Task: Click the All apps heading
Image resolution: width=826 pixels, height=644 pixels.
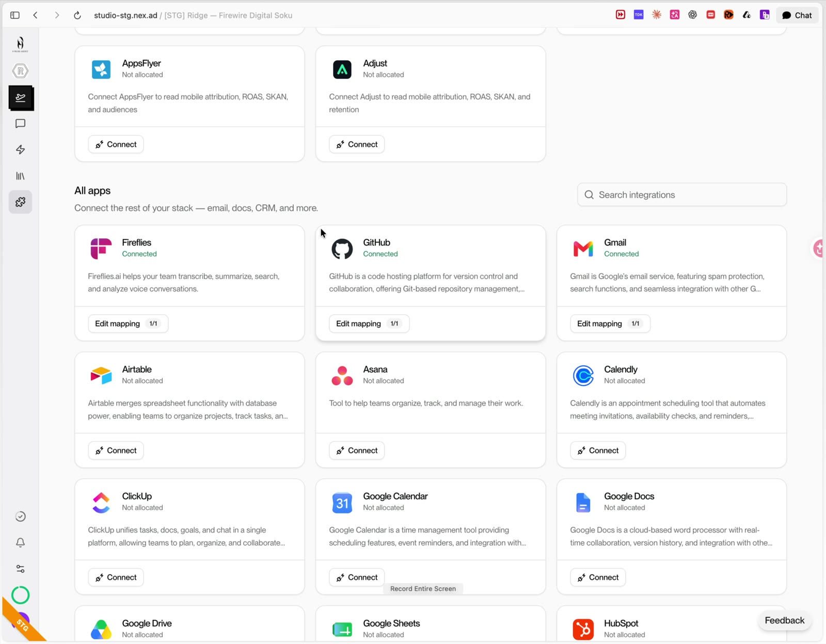Action: point(92,190)
